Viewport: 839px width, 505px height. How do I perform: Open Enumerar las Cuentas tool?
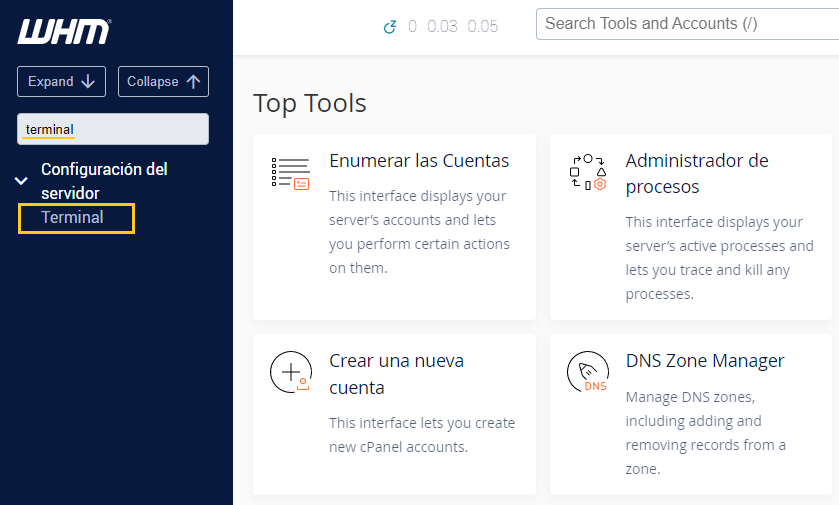pos(419,161)
